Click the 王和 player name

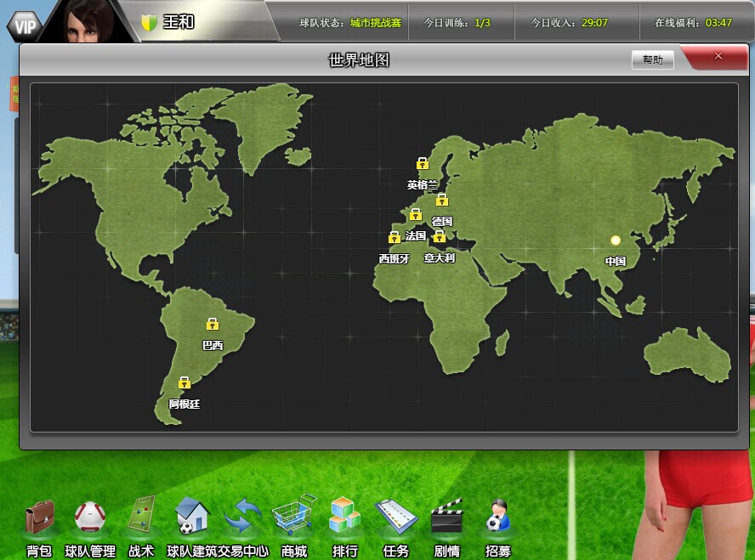179,22
